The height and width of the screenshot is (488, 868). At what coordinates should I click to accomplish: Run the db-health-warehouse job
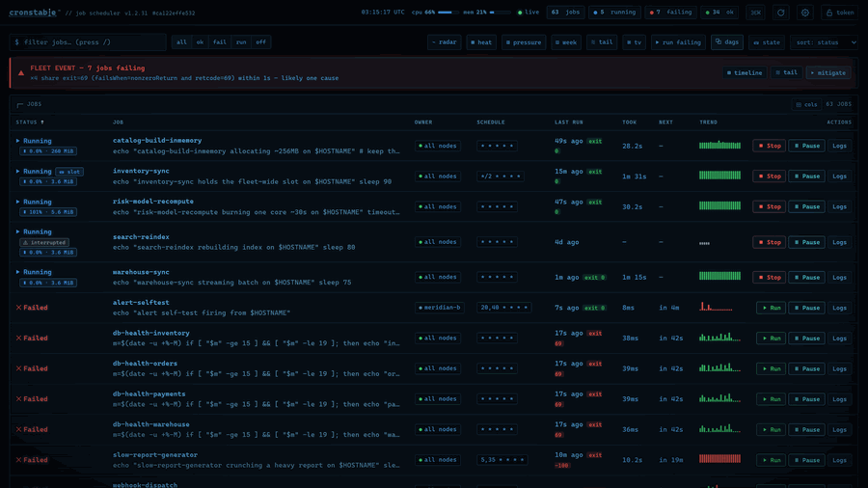(771, 429)
